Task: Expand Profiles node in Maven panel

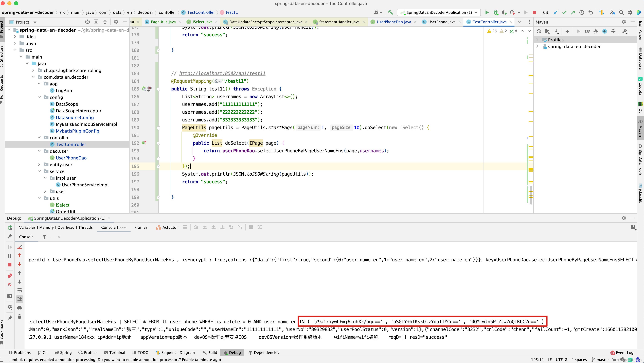Action: pos(537,40)
